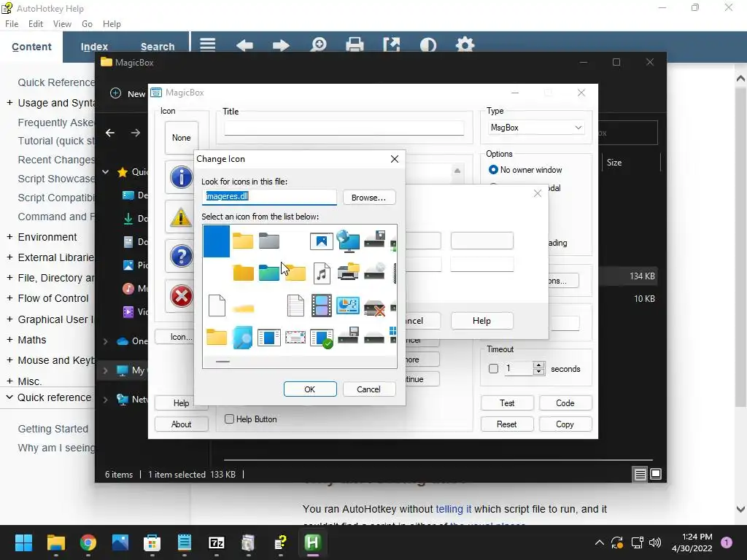Pick the picture frame icon in the Change Icon list
This screenshot has height=560, width=747.
(321, 241)
